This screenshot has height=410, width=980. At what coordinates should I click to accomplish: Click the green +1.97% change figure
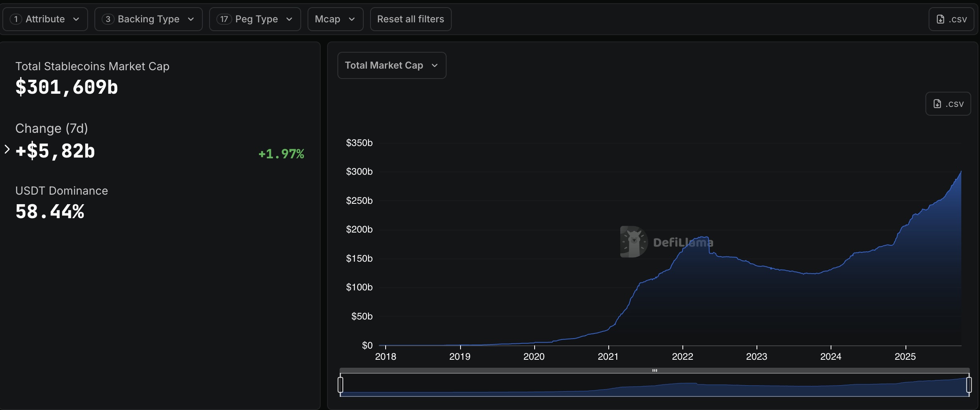click(281, 154)
